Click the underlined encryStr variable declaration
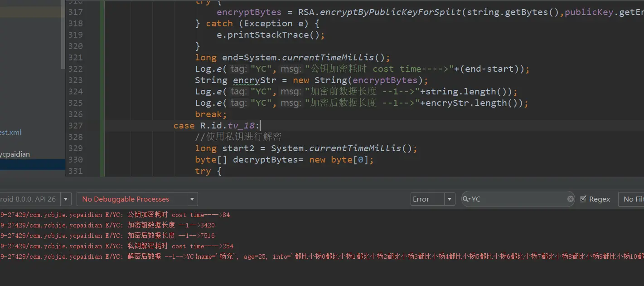 pos(255,80)
